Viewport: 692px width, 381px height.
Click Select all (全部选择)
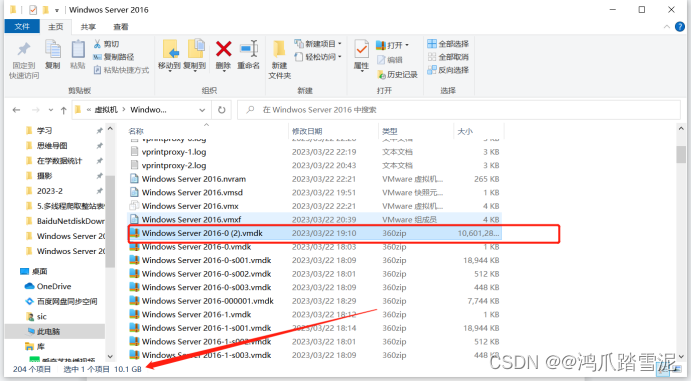coord(448,44)
